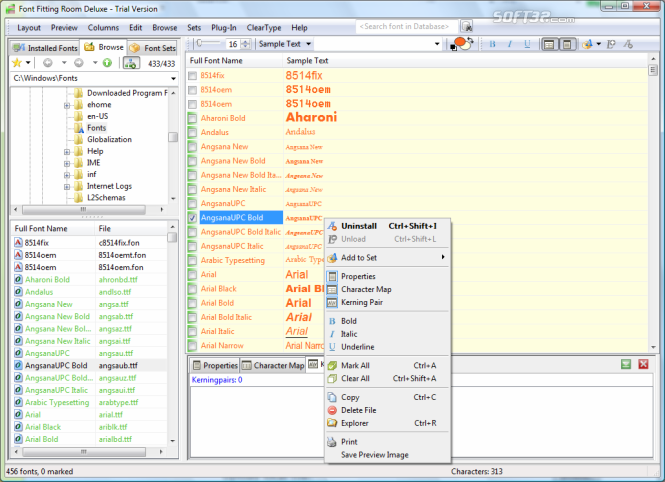Screen dimensions: 665x482
Task: Toggle the Italic toolbar icon
Action: (x=510, y=44)
